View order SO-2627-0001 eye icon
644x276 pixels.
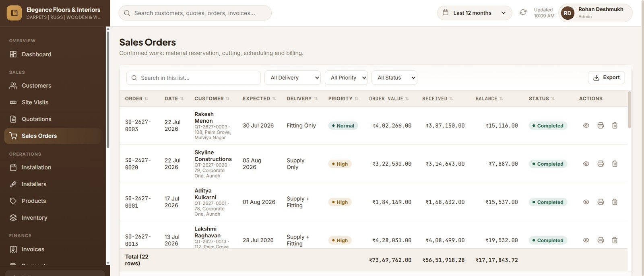(x=586, y=202)
